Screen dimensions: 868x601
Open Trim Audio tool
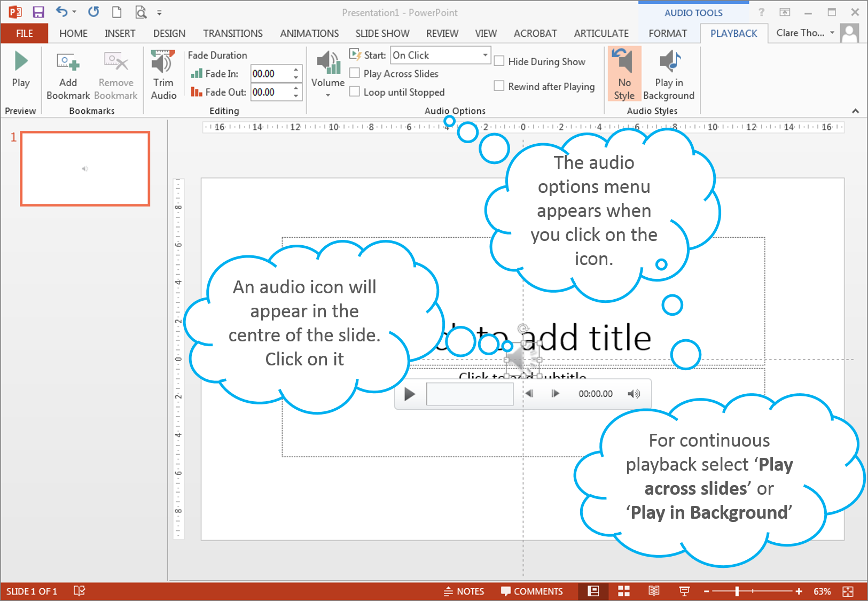(163, 75)
